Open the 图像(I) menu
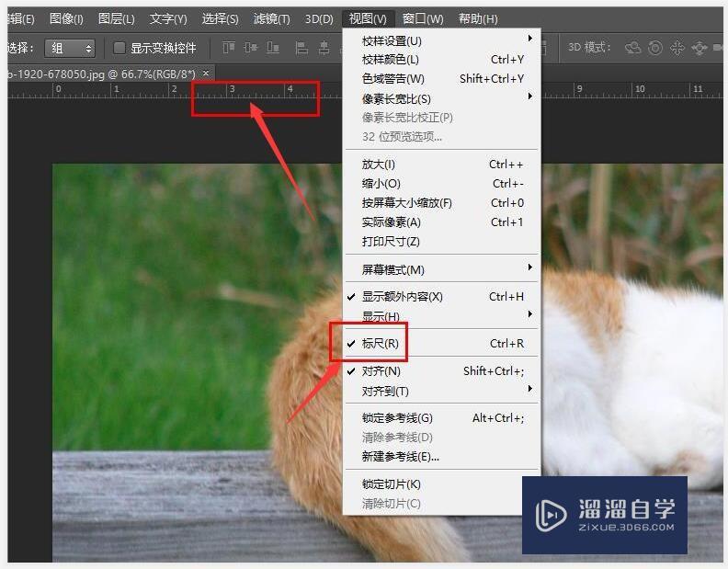Screen dimensions: 728x569 coord(66,19)
